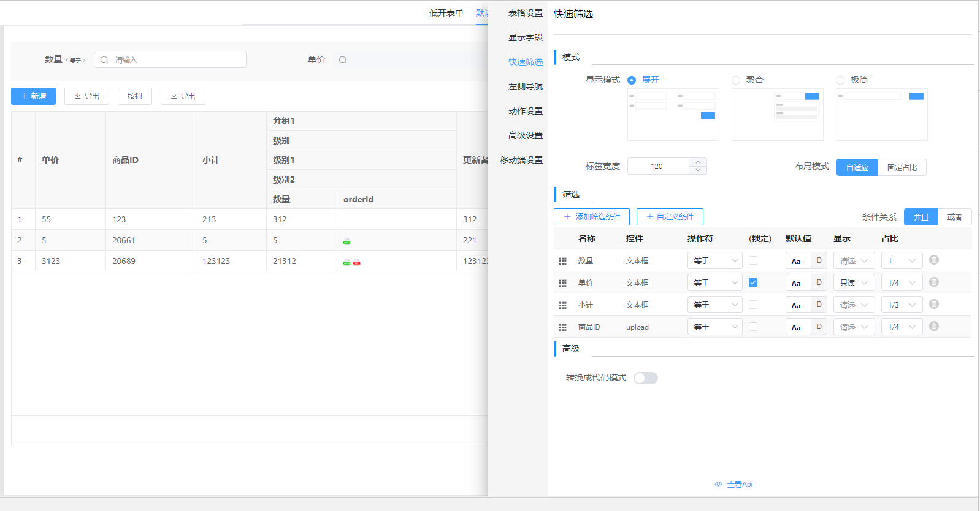Increase 标签宽度 with up stepper arrow
980x511 pixels.
(698, 162)
